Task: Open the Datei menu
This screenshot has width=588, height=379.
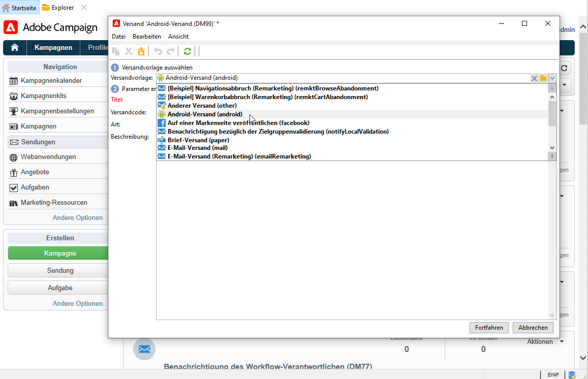Action: [118, 37]
